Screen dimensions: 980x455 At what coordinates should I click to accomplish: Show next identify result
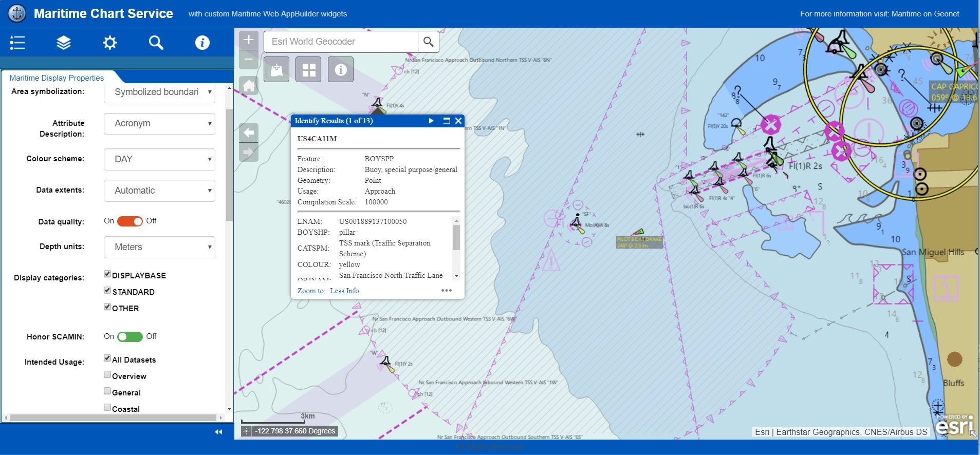431,121
